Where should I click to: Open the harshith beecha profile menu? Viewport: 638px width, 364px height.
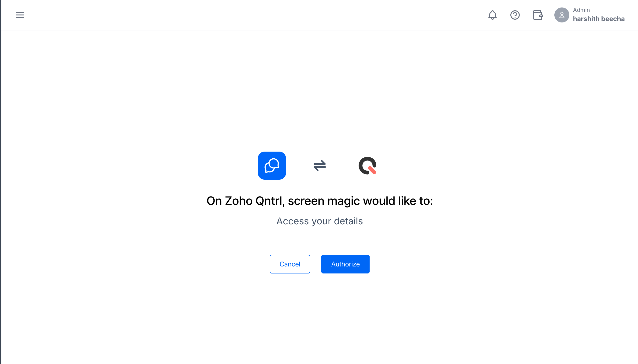[x=599, y=19]
